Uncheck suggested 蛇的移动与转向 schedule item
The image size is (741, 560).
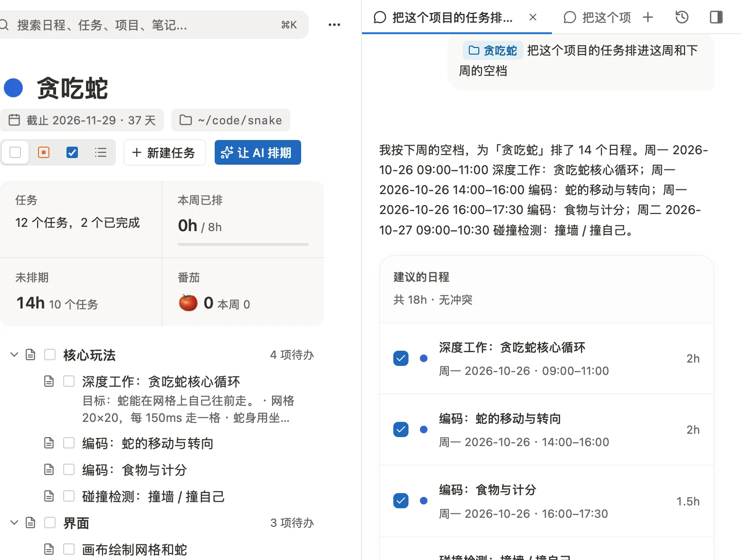(401, 429)
